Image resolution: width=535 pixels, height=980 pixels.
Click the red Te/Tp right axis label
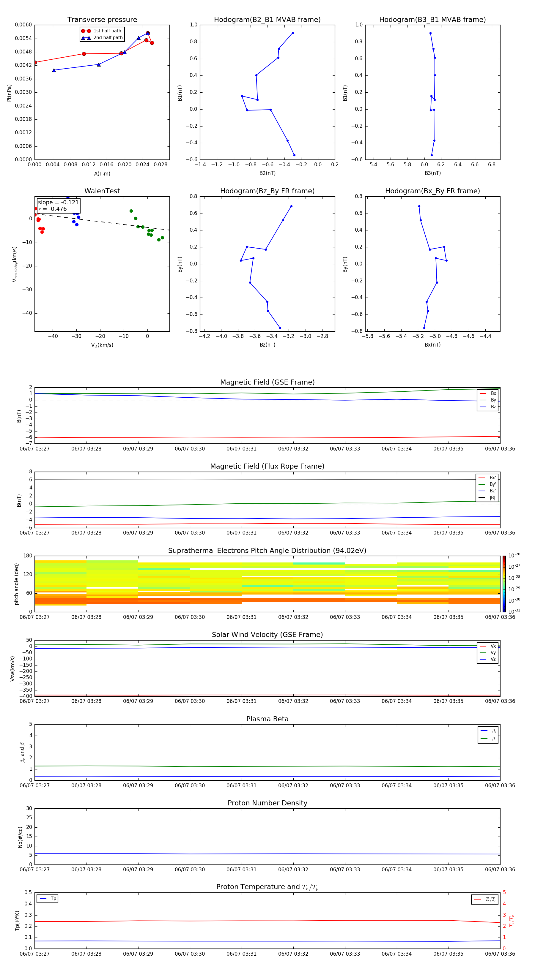click(x=512, y=921)
